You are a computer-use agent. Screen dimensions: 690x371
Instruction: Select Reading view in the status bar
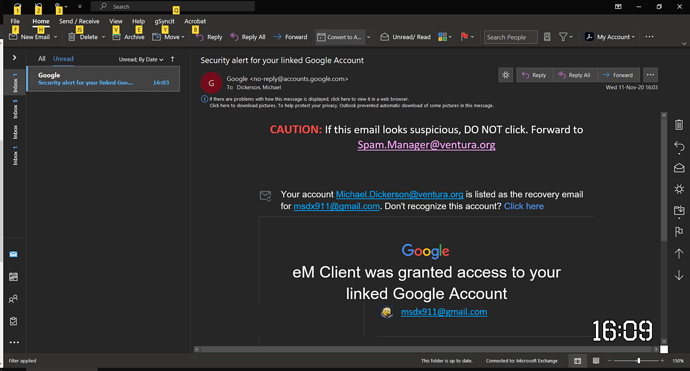point(596,361)
